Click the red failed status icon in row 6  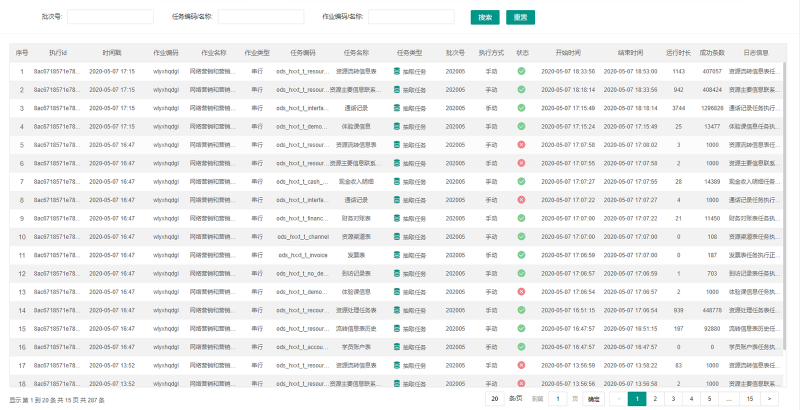click(x=521, y=163)
